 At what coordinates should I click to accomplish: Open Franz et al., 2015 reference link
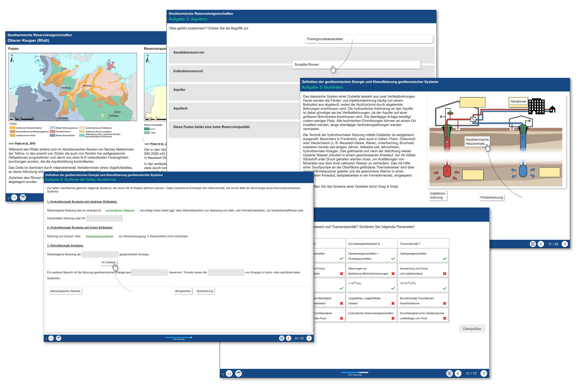click(x=25, y=143)
